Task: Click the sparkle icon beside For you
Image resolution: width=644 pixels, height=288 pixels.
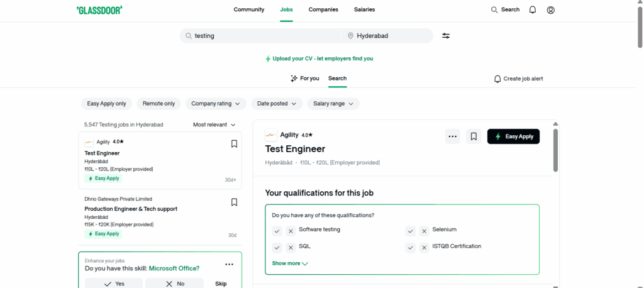Action: coord(294,79)
